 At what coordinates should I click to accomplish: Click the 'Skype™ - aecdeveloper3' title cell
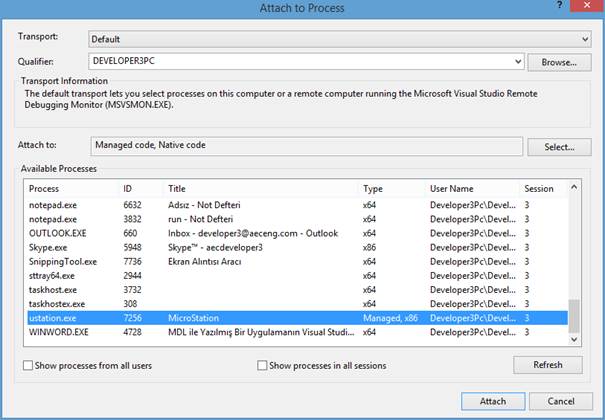pyautogui.click(x=215, y=247)
